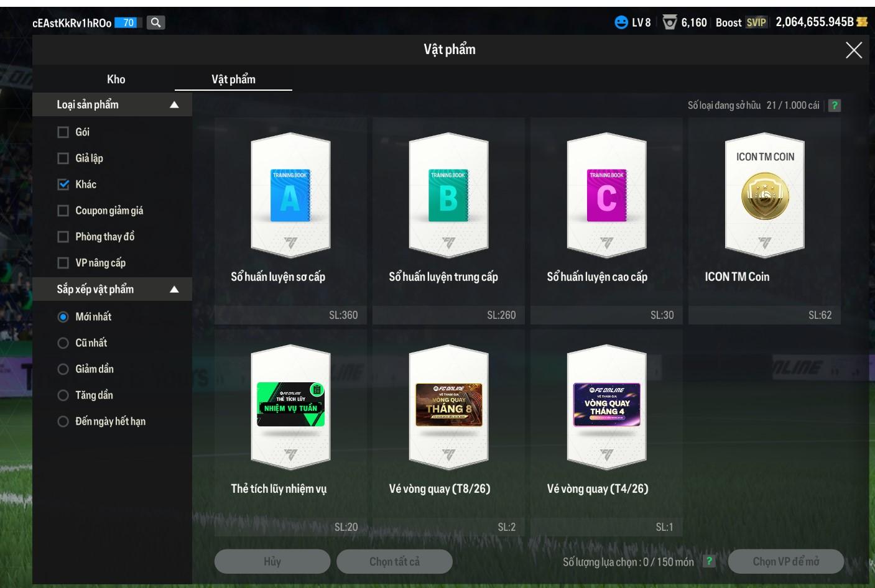Click the Sổ huấn luyện cao cấp label

597,277
